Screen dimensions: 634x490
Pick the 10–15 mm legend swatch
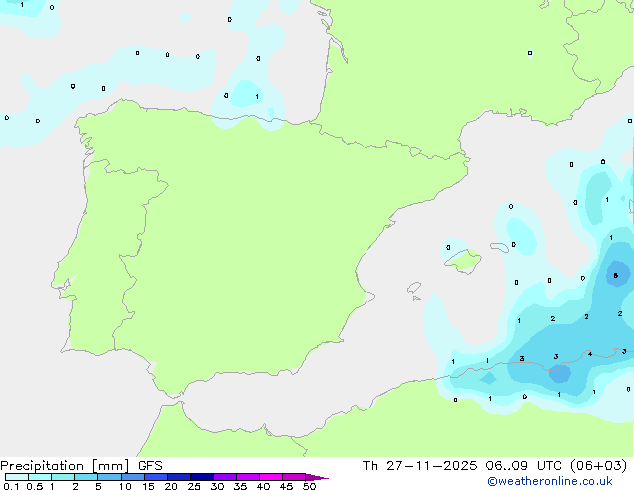(x=133, y=477)
